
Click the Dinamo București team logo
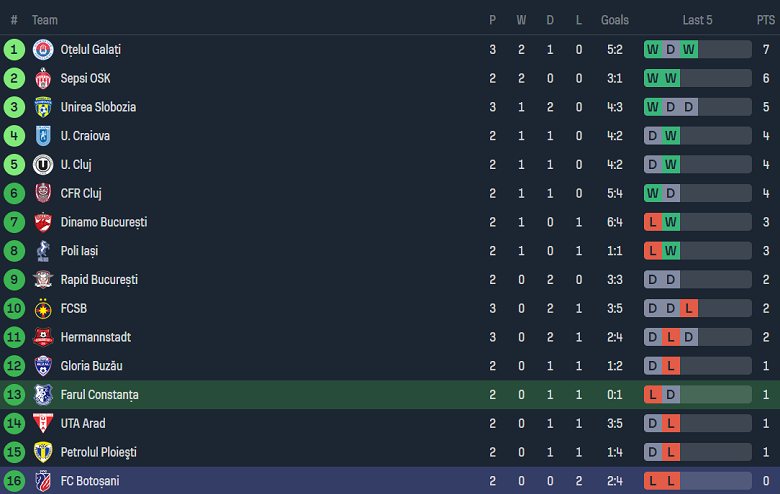click(42, 222)
